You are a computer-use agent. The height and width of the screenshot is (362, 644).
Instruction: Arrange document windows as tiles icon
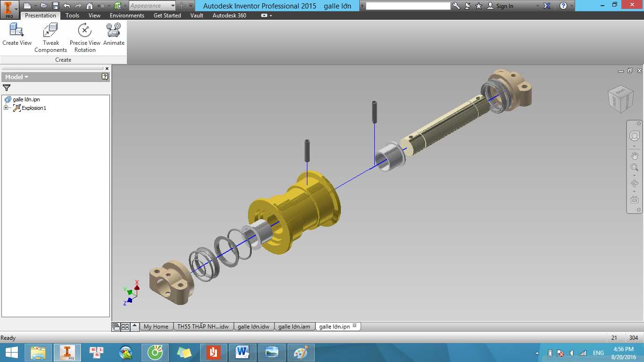coord(125,327)
